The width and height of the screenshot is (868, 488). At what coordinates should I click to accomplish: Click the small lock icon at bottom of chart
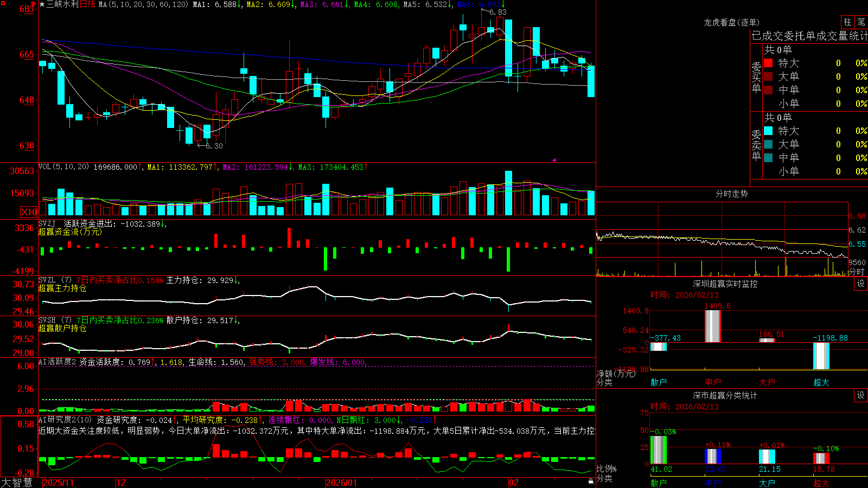click(591, 481)
